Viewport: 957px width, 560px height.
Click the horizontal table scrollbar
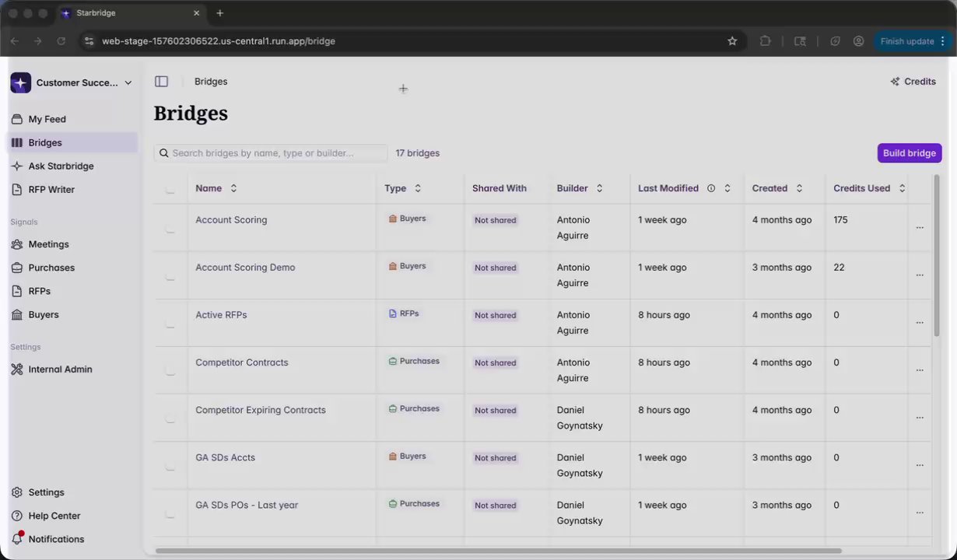click(x=498, y=551)
